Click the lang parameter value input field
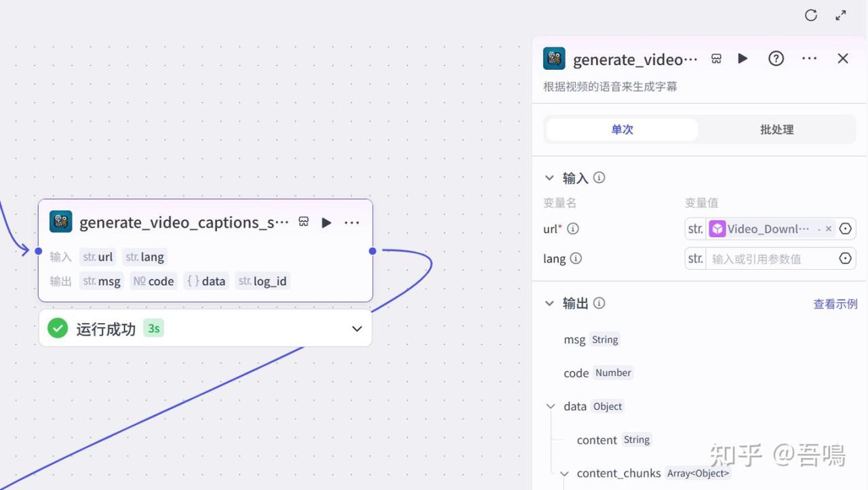 point(770,259)
